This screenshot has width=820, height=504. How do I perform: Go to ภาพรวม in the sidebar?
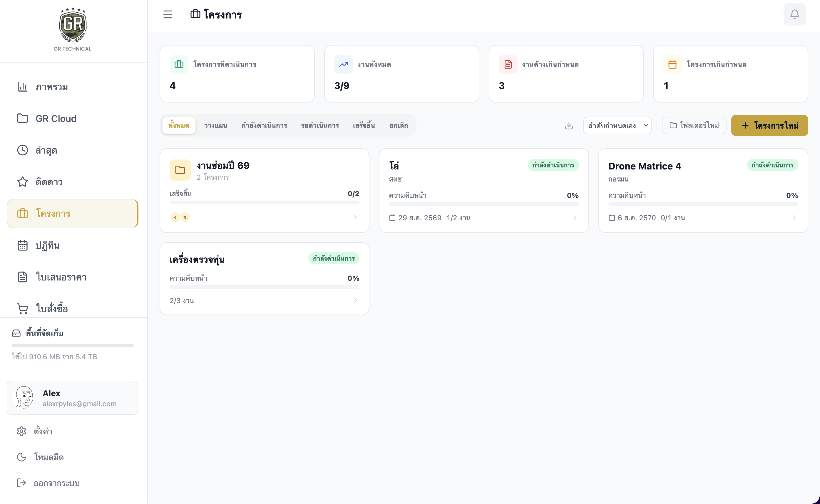[72, 87]
